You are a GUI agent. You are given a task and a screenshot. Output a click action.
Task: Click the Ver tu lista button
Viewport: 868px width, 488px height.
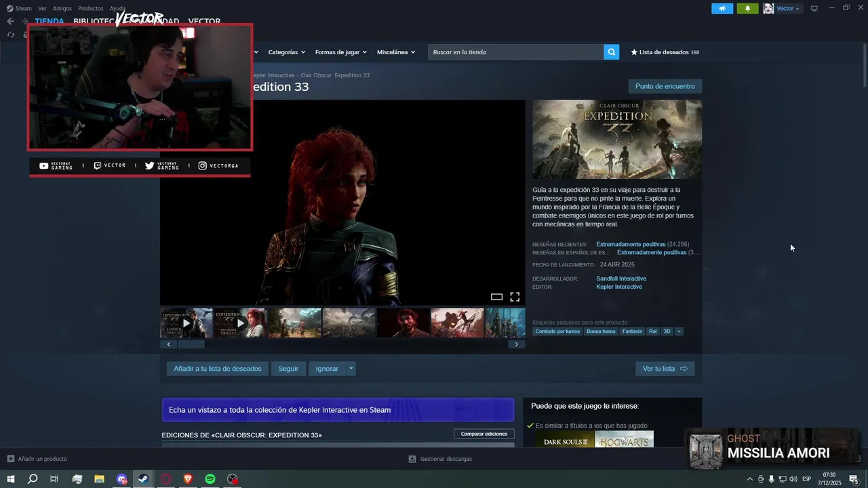tap(665, 369)
